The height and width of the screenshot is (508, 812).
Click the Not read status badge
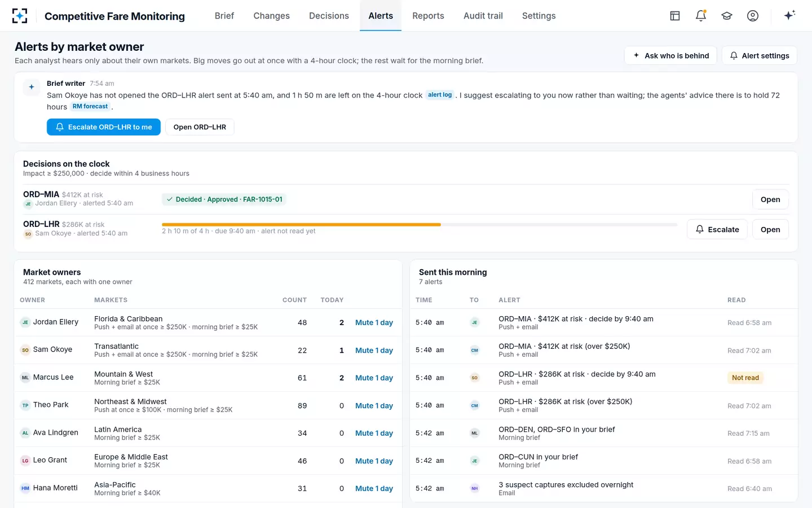coord(745,378)
